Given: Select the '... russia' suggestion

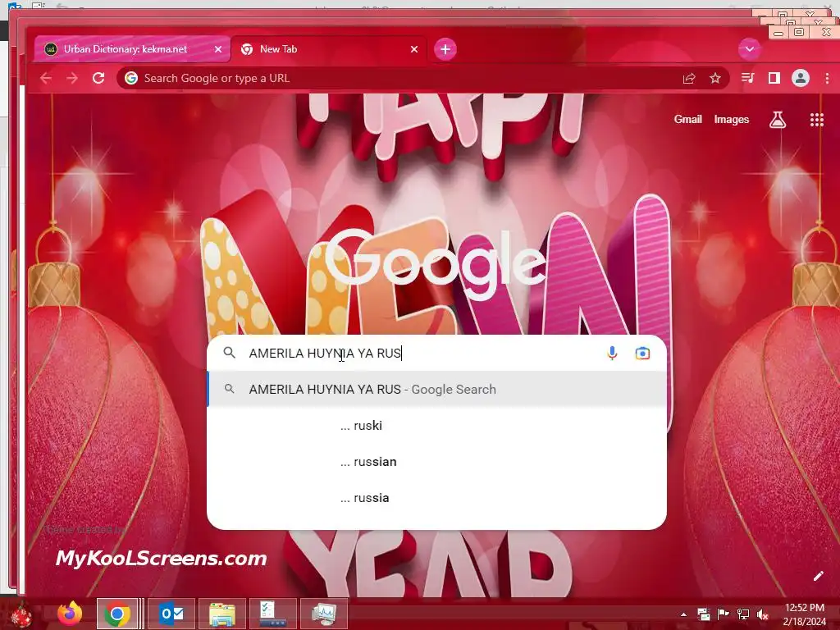Looking at the screenshot, I should [436, 498].
